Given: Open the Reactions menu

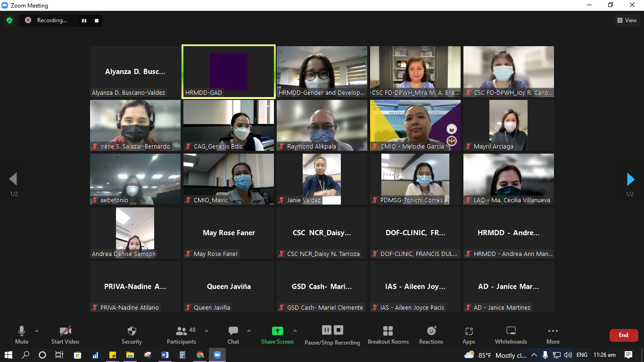Looking at the screenshot, I should click(431, 335).
